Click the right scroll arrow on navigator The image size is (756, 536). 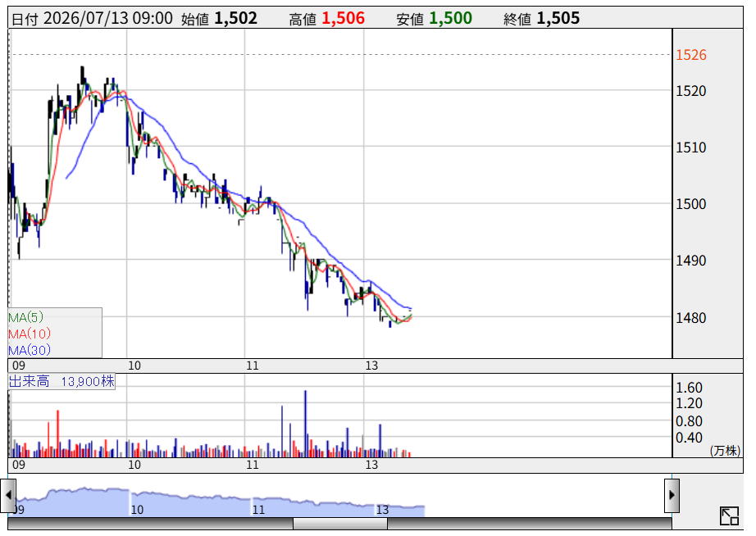pos(672,496)
